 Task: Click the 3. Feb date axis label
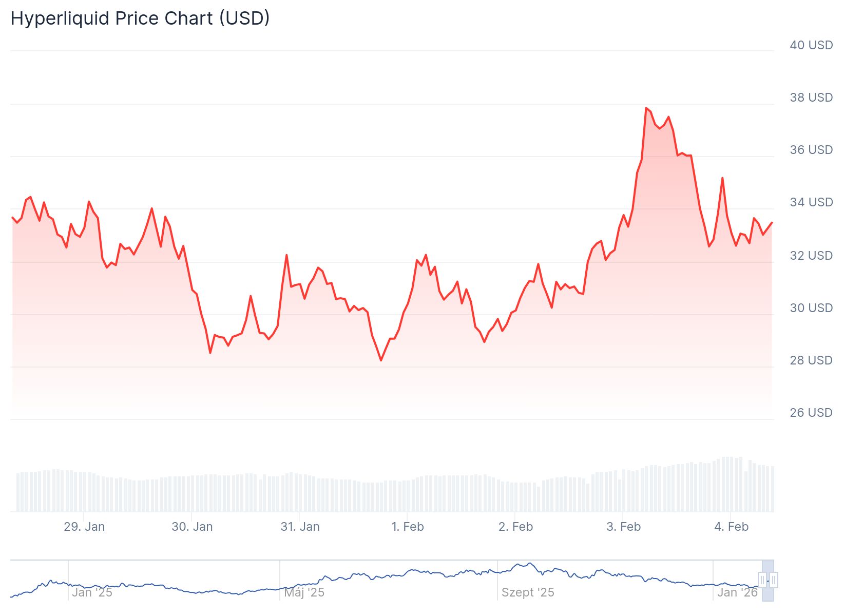[x=623, y=527]
